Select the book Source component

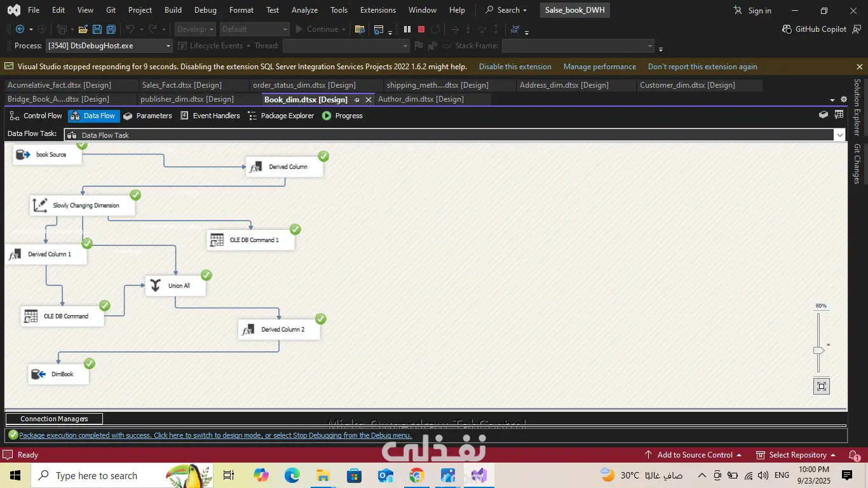(x=48, y=154)
